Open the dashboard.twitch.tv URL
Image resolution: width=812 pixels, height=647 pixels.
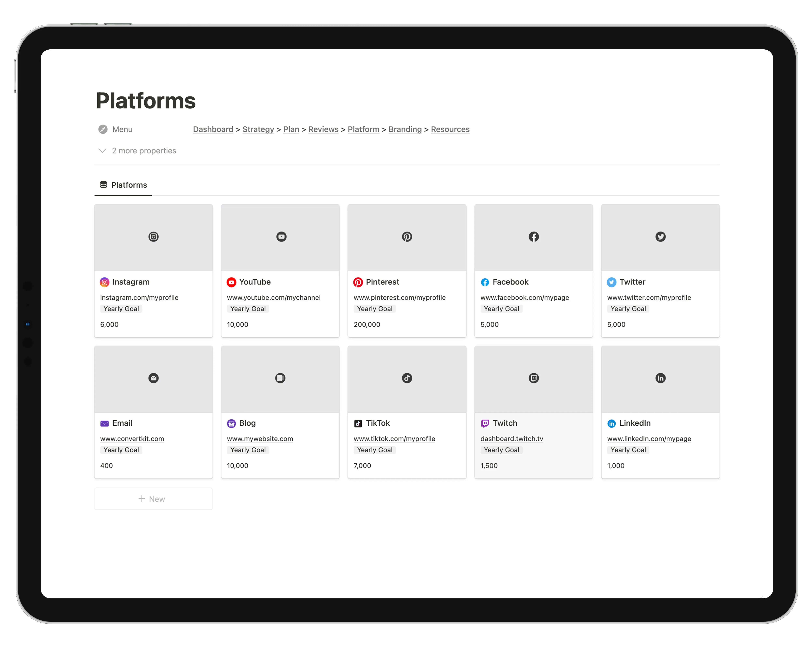(x=511, y=439)
